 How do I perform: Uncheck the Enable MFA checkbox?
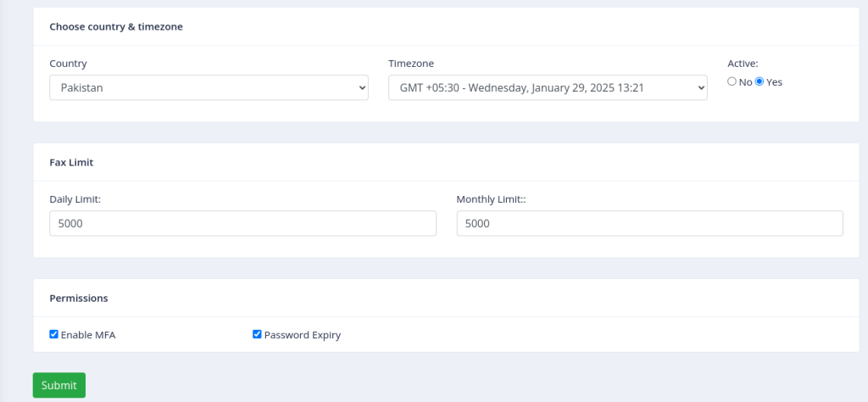(x=53, y=334)
